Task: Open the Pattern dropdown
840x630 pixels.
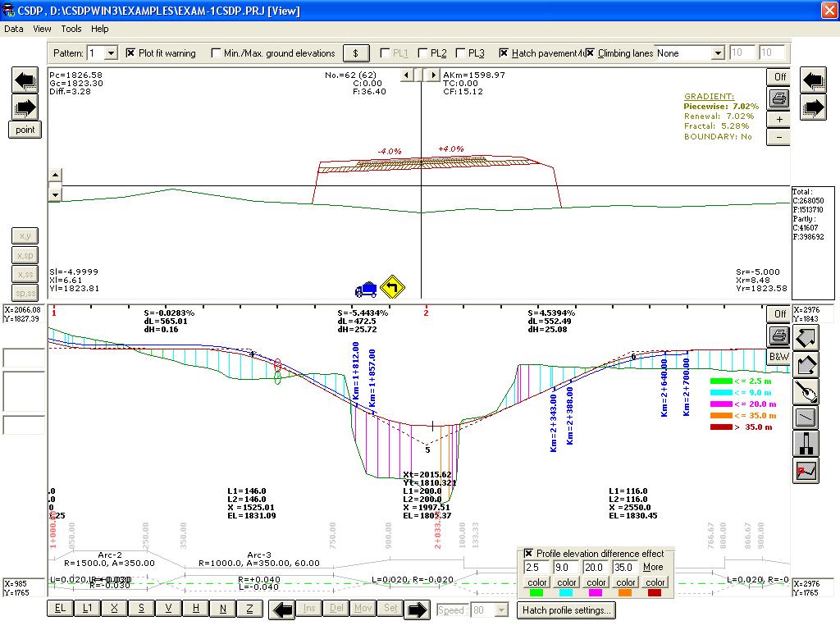Action: [111, 53]
